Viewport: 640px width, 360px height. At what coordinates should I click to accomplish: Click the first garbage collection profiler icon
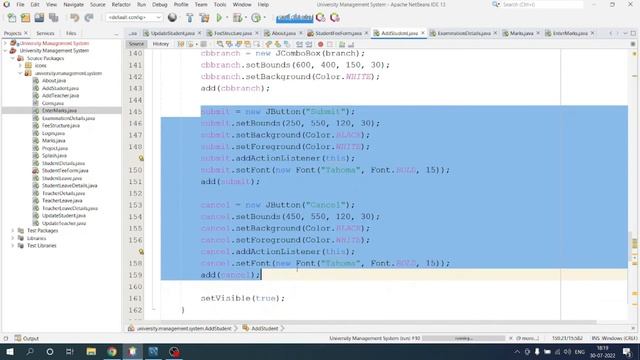321,18
